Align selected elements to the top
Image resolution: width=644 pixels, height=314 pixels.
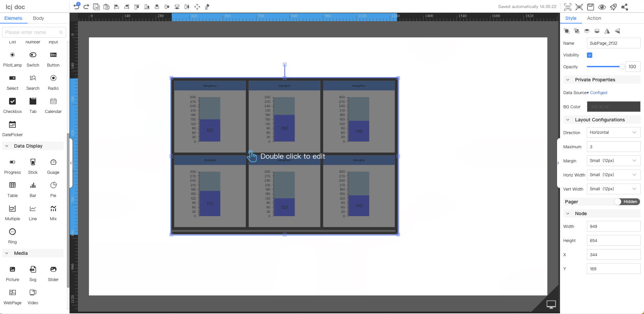(x=137, y=7)
